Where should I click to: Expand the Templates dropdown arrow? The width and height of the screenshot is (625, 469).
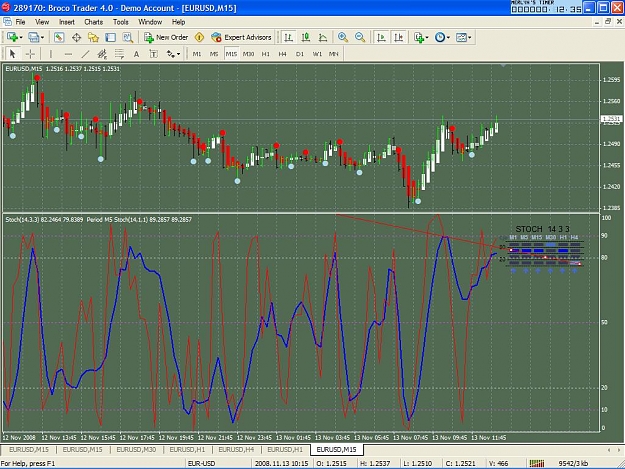(x=470, y=37)
